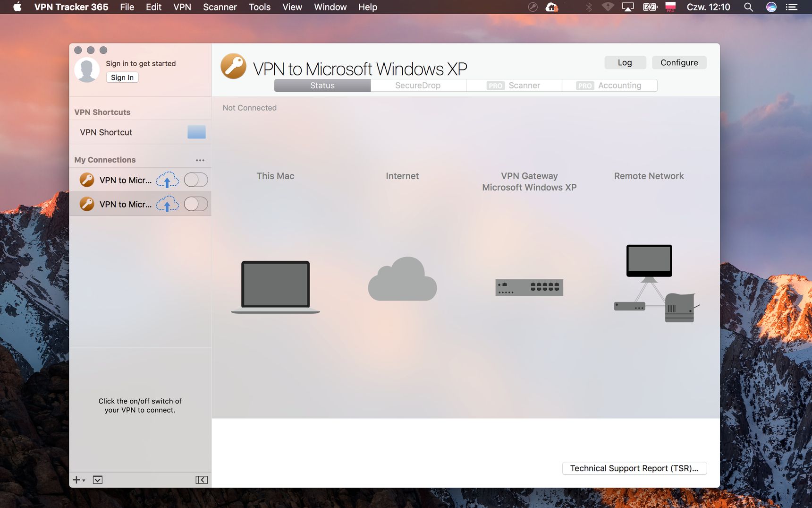Click the Polish flag input source icon
Screen dimensions: 812x508
670,7
